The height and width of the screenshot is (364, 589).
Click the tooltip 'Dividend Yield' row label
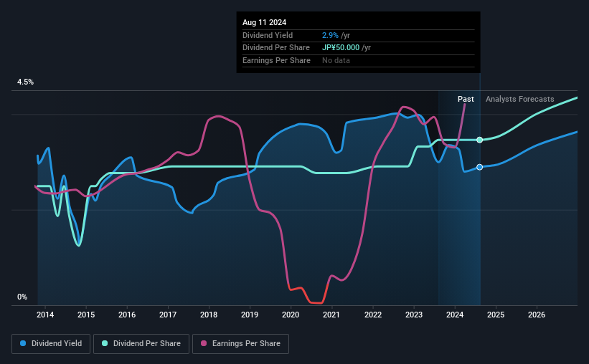268,35
